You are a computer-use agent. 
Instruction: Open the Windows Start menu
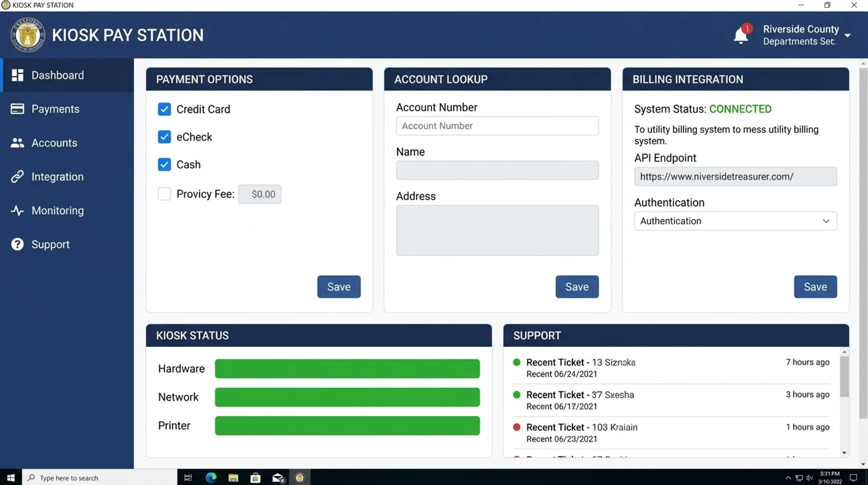tap(11, 478)
